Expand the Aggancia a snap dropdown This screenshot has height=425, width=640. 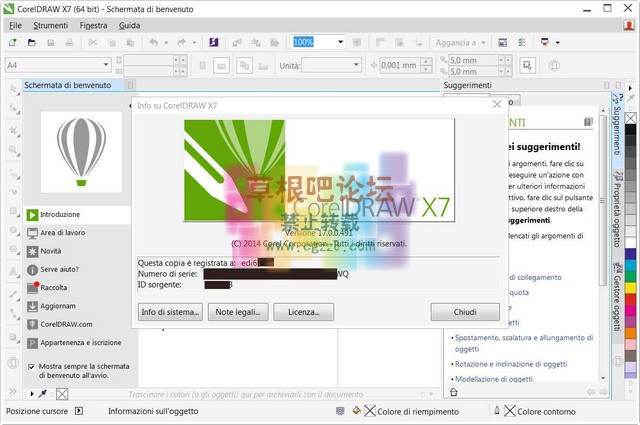[484, 42]
